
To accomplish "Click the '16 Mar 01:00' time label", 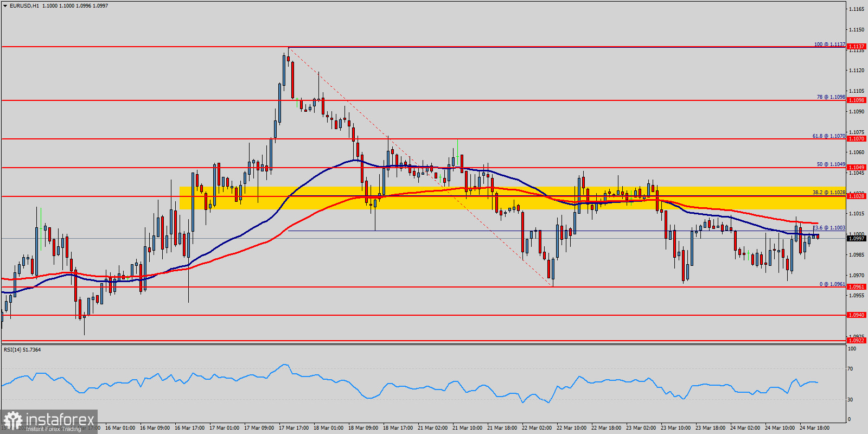I will [x=120, y=428].
